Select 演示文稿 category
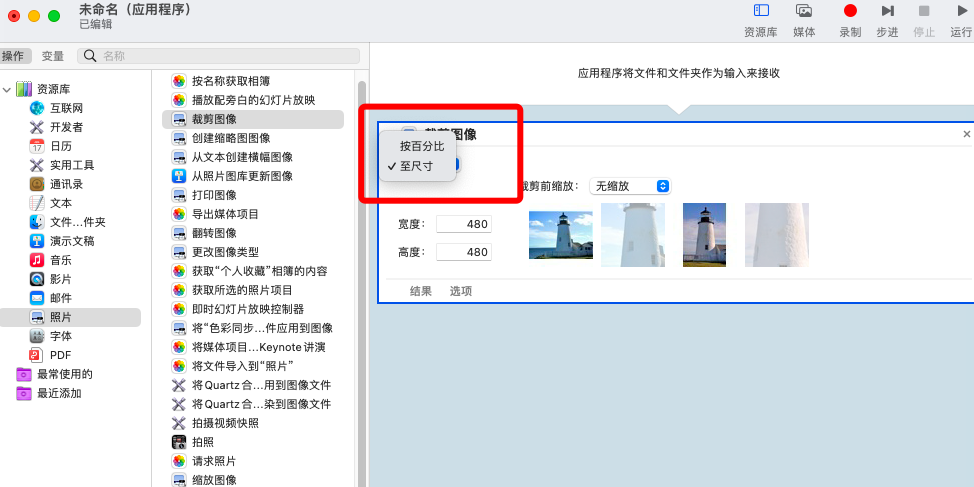This screenshot has height=487, width=974. [74, 241]
